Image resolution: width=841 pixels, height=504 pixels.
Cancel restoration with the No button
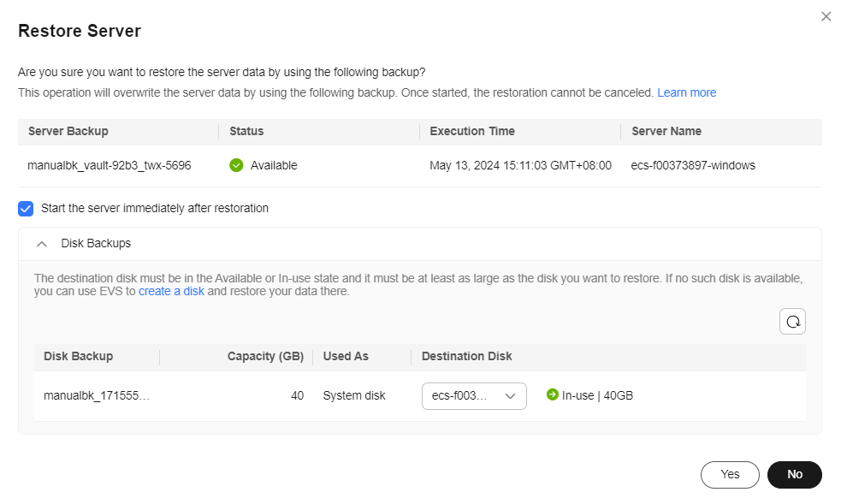[794, 474]
